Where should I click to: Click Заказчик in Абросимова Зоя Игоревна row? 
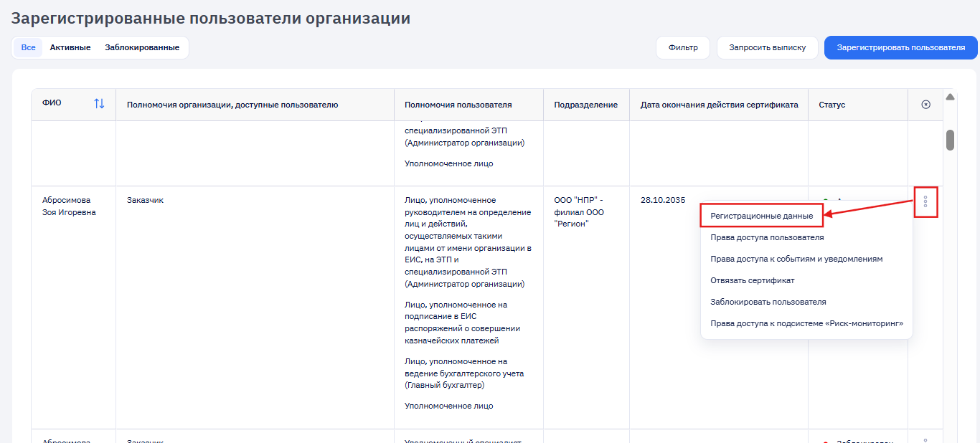(145, 200)
